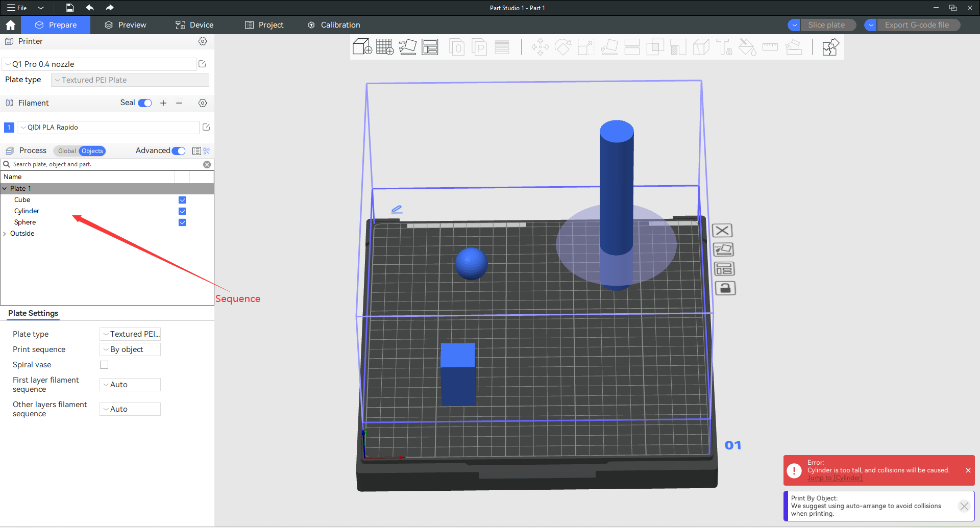Uncheck the Cylinder printable checkbox
980x528 pixels.
click(182, 211)
